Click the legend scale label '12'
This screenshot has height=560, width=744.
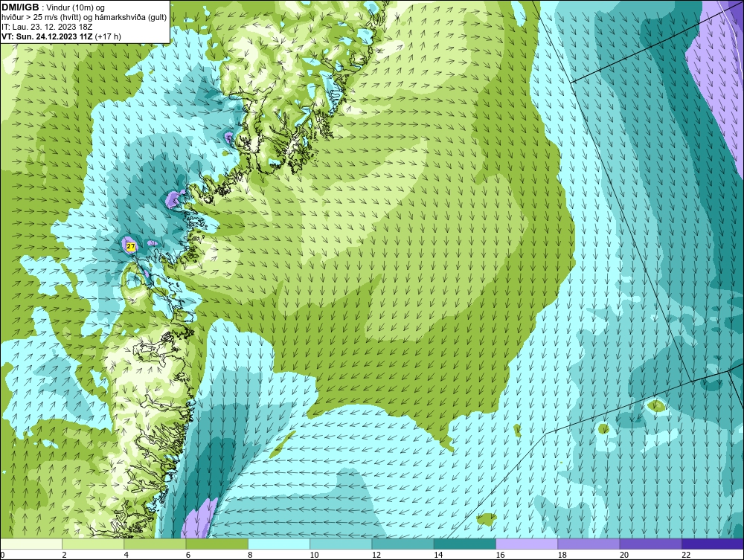[376, 556]
